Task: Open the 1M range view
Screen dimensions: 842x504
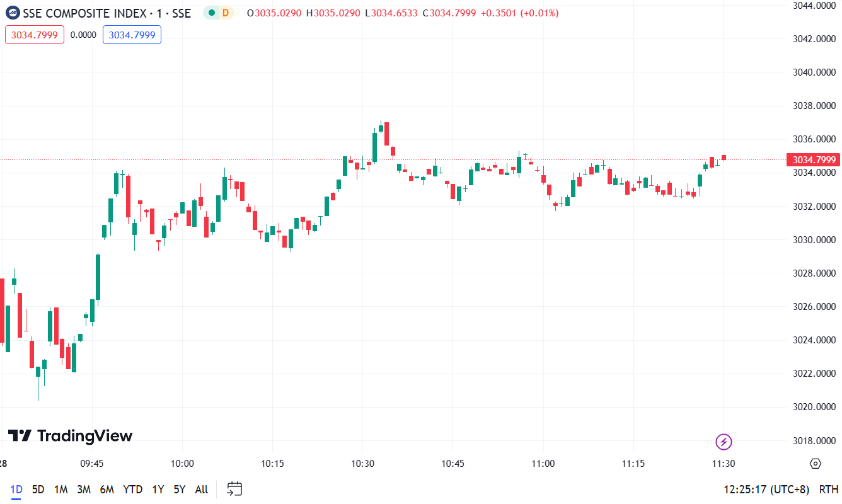Action: point(61,489)
